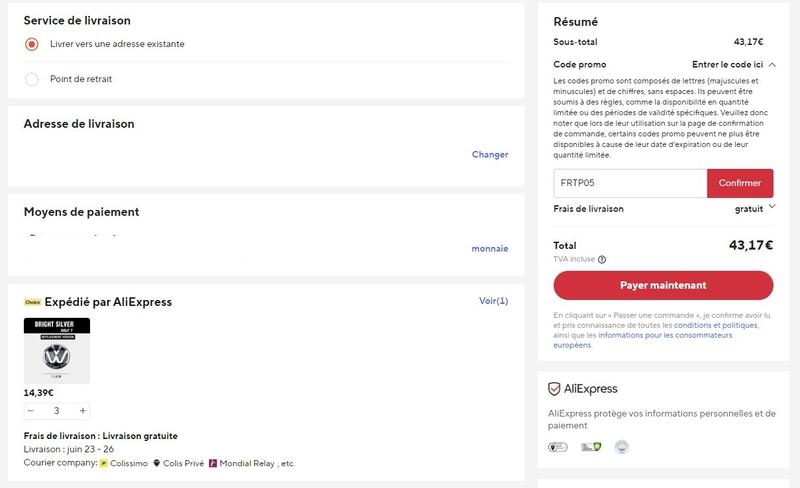Open 'informations pour les consommateurs européens' link
The width and height of the screenshot is (800, 488).
[x=643, y=340]
